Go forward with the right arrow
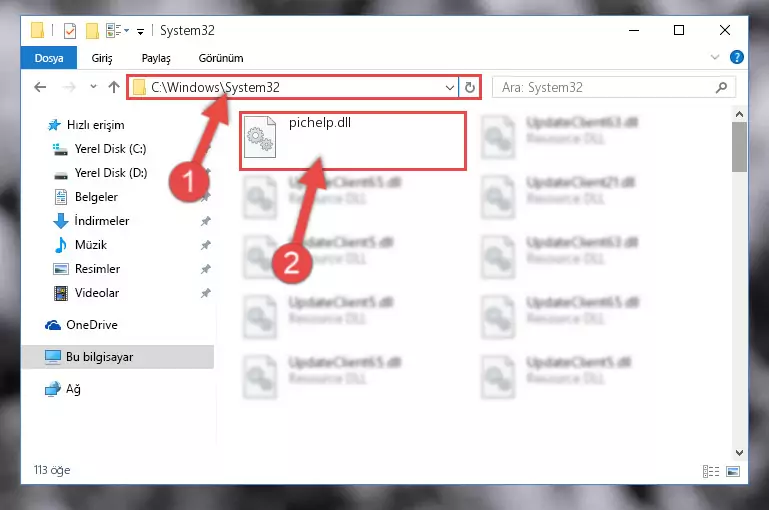 pyautogui.click(x=69, y=87)
